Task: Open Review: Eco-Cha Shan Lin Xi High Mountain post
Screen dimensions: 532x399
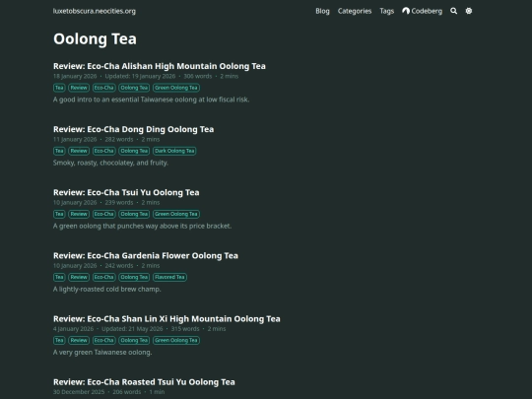Action: click(x=166, y=319)
